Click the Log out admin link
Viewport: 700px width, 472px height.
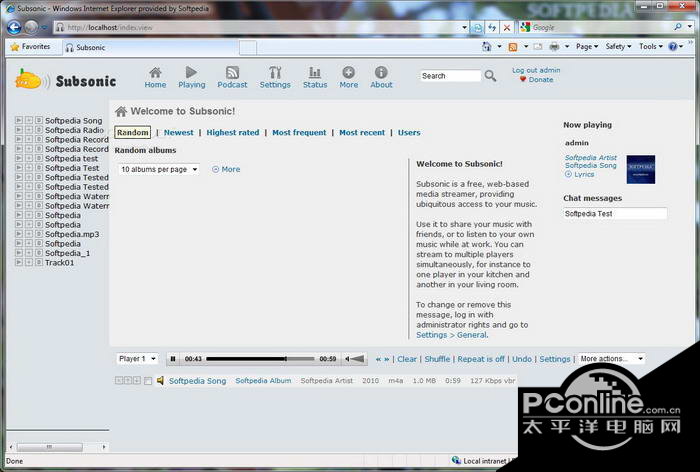(536, 71)
